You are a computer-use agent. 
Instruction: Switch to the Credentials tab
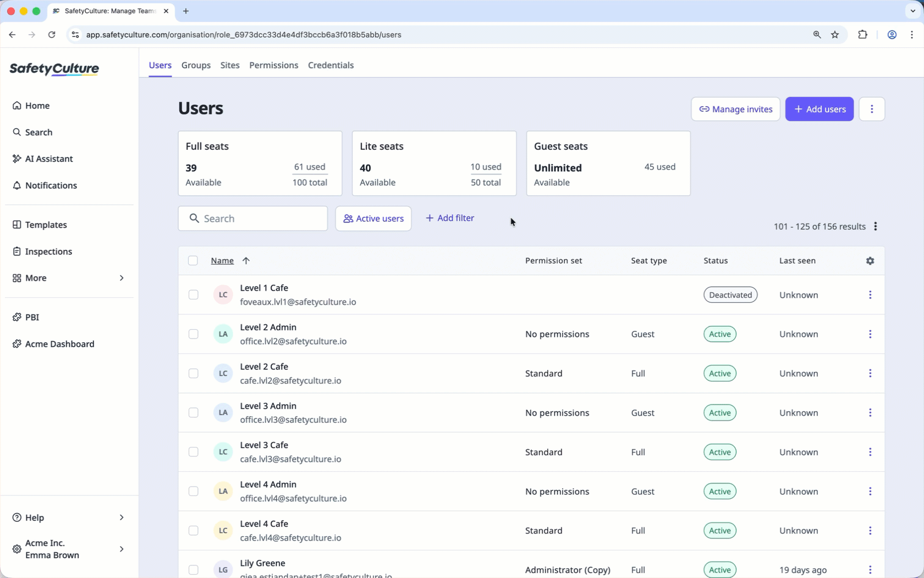pyautogui.click(x=331, y=65)
